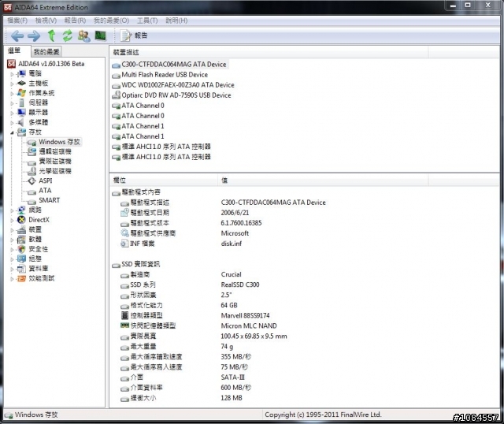The image size is (504, 424).
Task: Click the Micron MLC NAND value
Action: [249, 326]
